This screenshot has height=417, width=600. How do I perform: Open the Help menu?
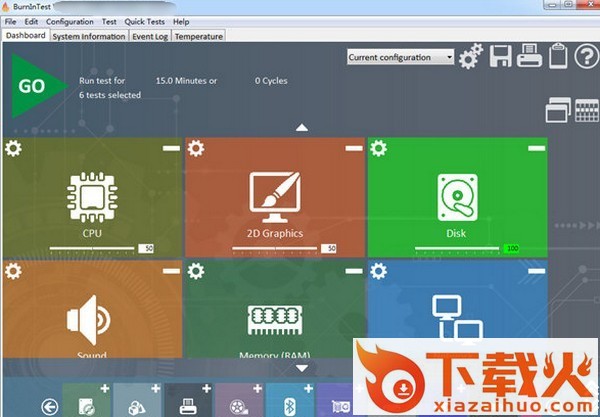tap(181, 22)
